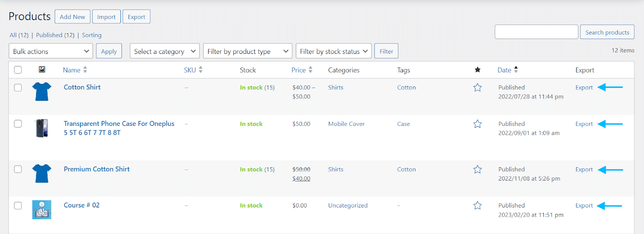Open Filter by stock status dropdown
Image resolution: width=644 pixels, height=234 pixels.
click(334, 51)
